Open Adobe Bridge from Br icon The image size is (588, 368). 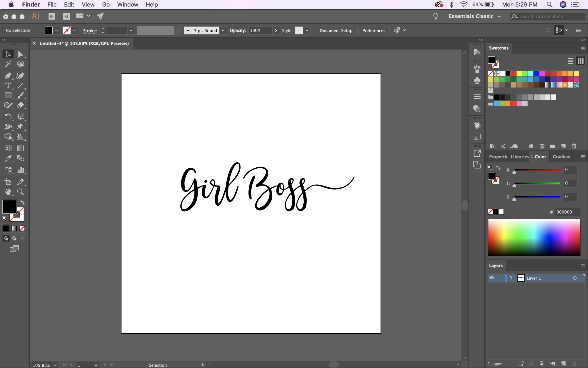52,16
